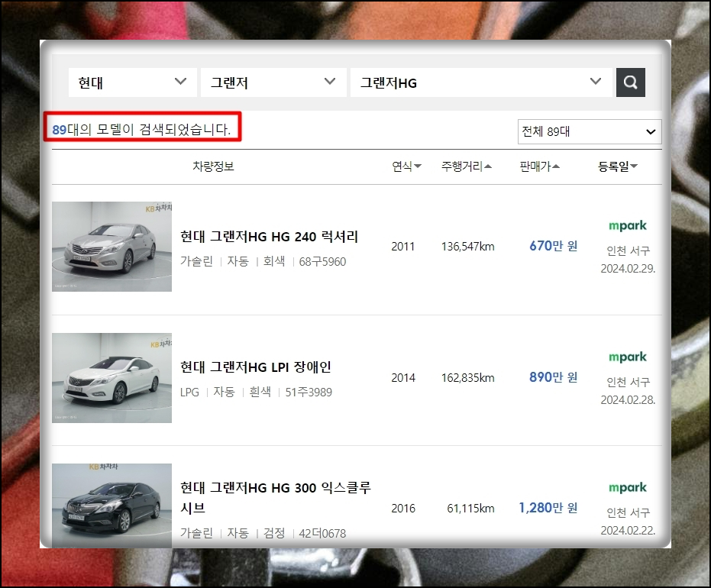Screen dimensions: 711x588
Task: Open thumbnail of black 그랜저HG 300 익스클루시브
Action: point(112,506)
